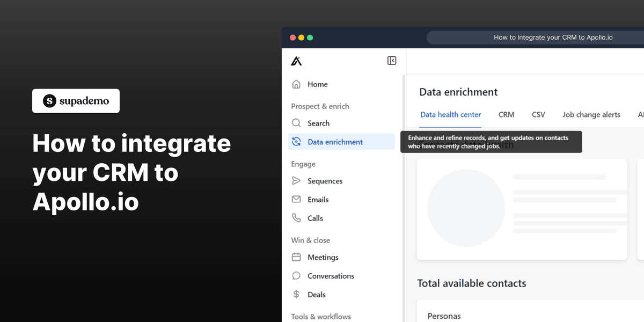Image resolution: width=644 pixels, height=322 pixels.
Task: Open Emails using the envelope icon
Action: click(296, 199)
